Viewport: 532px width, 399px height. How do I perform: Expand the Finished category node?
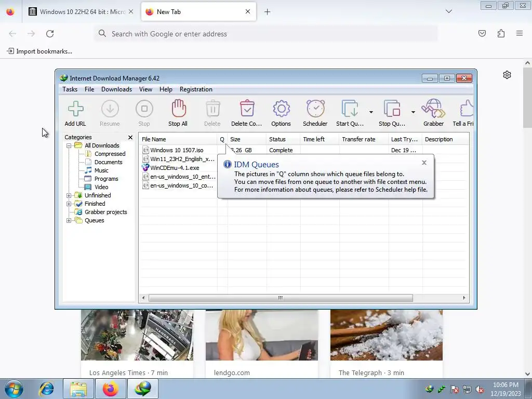point(69,204)
